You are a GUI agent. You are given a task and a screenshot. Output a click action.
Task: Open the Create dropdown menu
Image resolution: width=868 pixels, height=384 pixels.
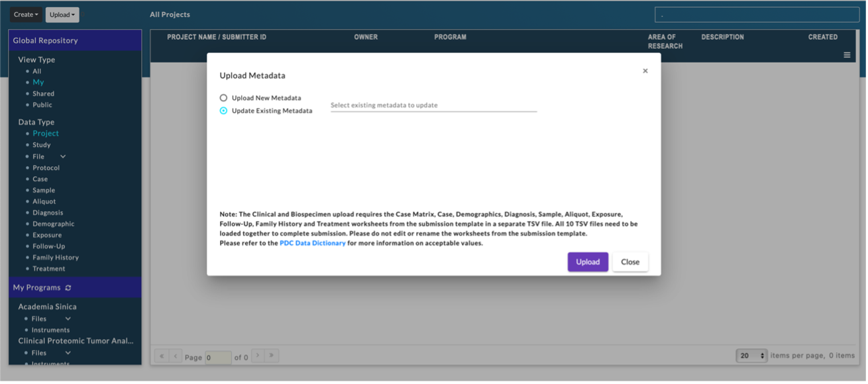26,15
